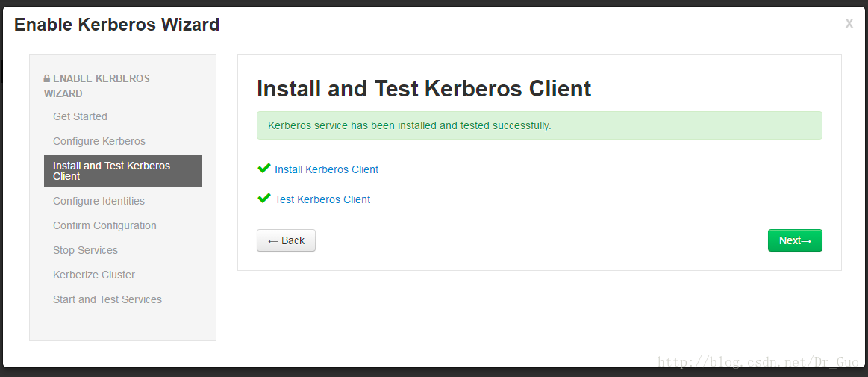This screenshot has height=377, width=868.
Task: Click the green checkmark beside Test Kerberos Client
Action: tap(263, 199)
